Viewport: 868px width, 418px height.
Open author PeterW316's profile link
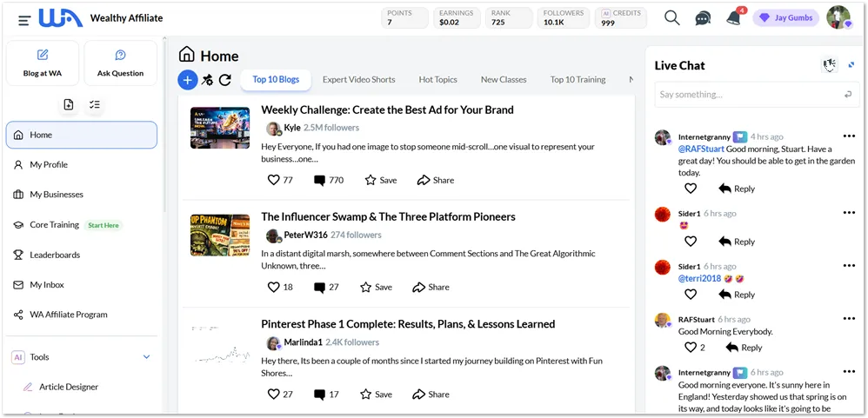[305, 235]
